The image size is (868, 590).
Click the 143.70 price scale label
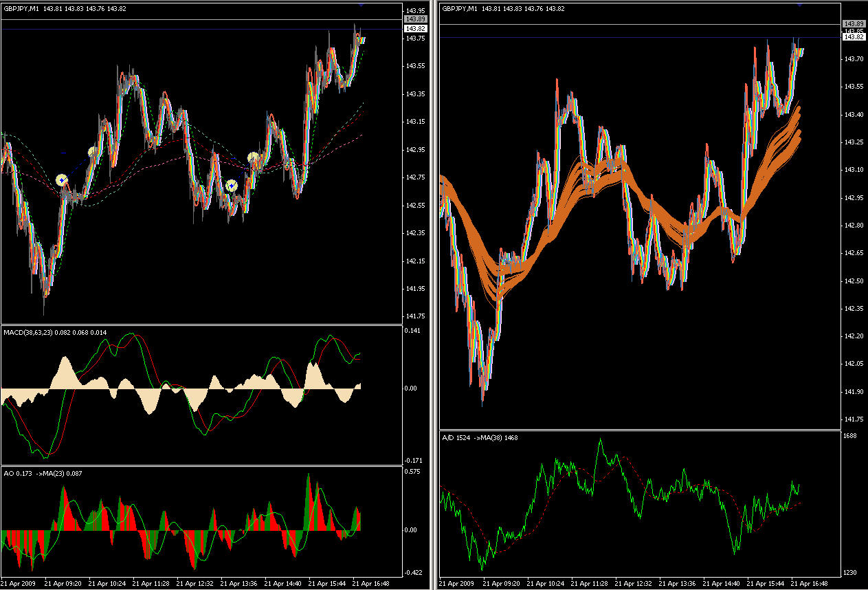pos(854,59)
